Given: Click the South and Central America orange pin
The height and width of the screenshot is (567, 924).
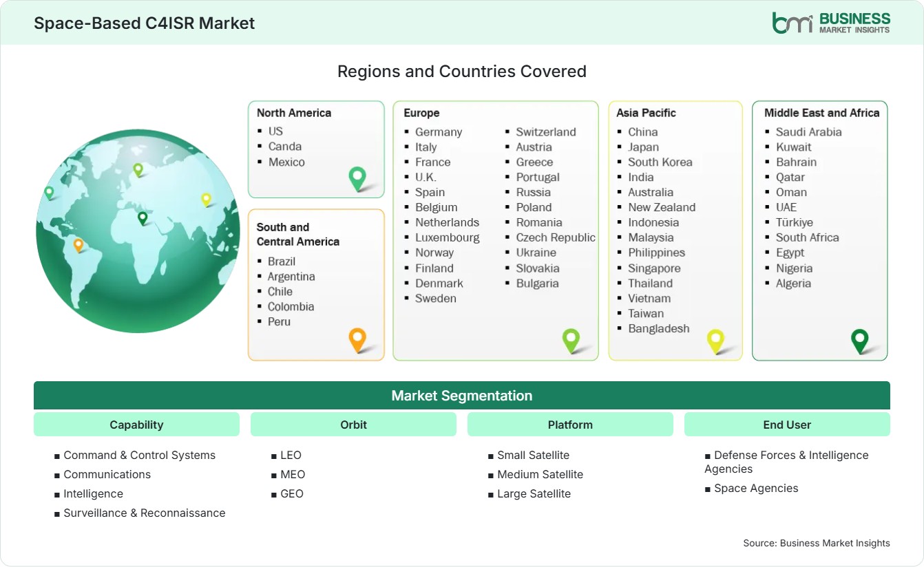Looking at the screenshot, I should pyautogui.click(x=357, y=340).
